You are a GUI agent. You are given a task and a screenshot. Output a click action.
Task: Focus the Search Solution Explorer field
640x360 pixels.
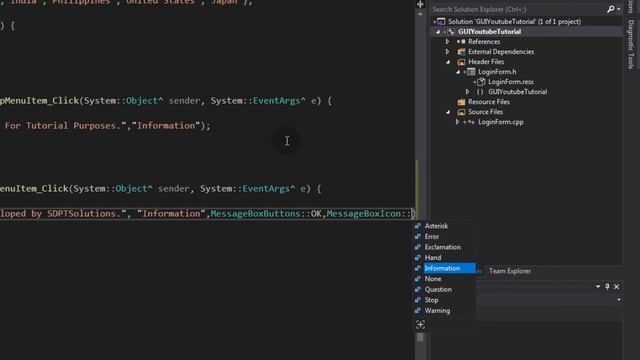click(518, 9)
